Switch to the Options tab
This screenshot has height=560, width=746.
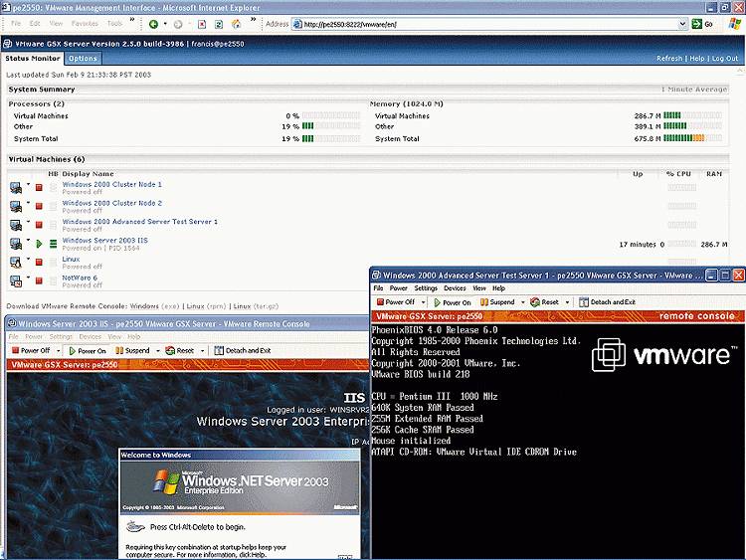click(x=83, y=58)
